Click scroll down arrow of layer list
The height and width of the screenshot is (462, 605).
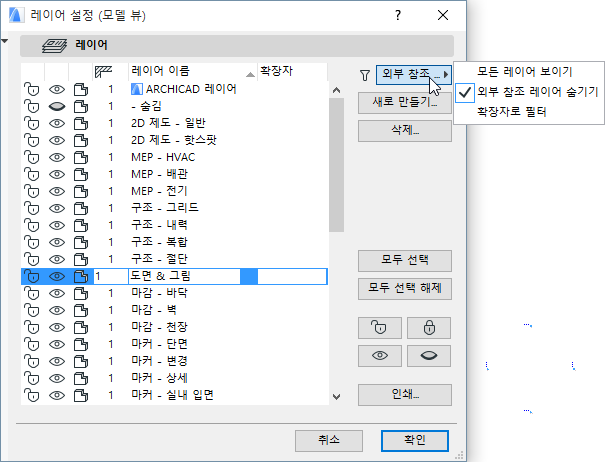coord(336,396)
